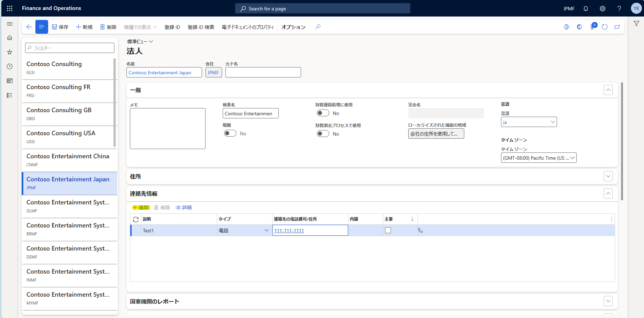
Task: Click 新規 new button
Action: (x=84, y=27)
